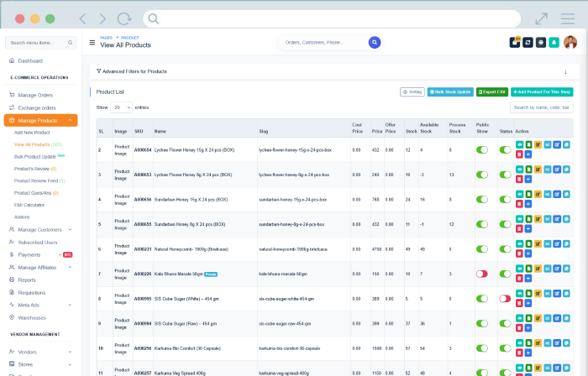Image resolution: width=588 pixels, height=376 pixels.
Task: Toggle Public Show for Kala Bhuna Masala
Action: (x=482, y=274)
